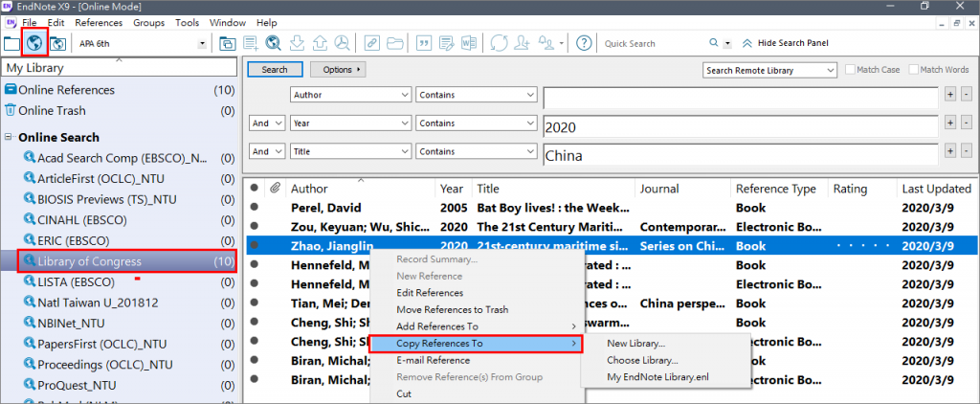Toggle read status dot for Zou, Keyuan
This screenshot has width=980, height=404.
point(254,226)
